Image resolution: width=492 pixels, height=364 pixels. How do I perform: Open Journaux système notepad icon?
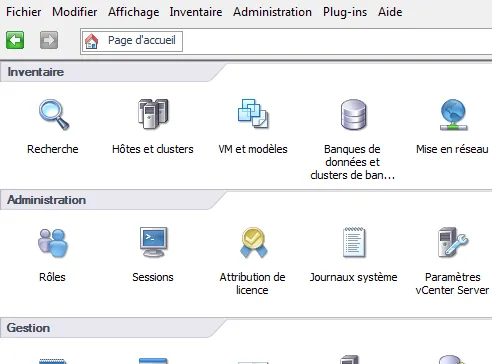pos(354,242)
